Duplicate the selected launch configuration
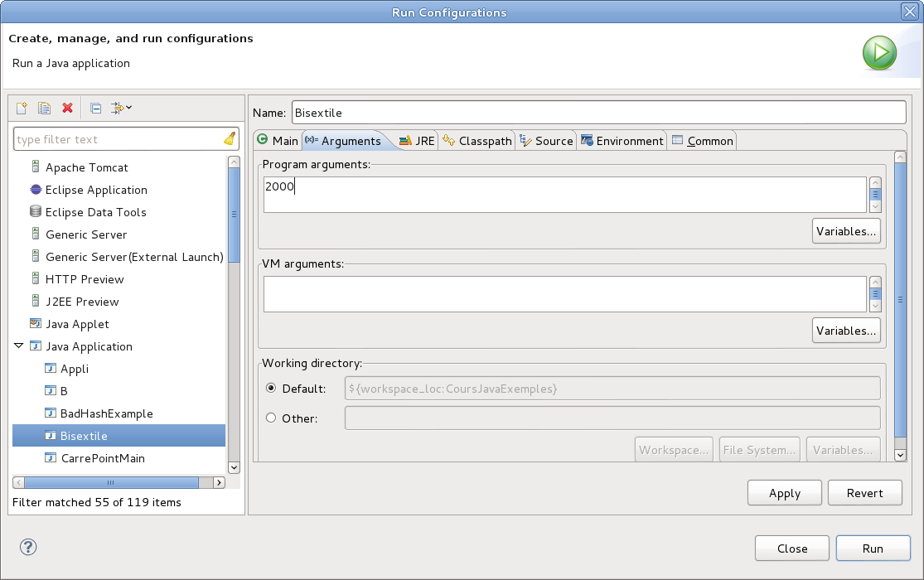Screen dimensions: 924x580 pyautogui.click(x=44, y=108)
